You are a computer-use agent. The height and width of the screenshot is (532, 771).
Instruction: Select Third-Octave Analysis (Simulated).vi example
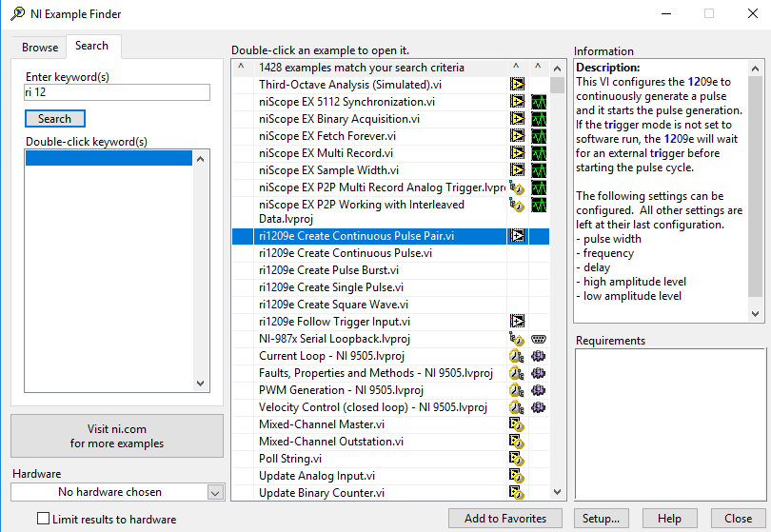(x=350, y=85)
